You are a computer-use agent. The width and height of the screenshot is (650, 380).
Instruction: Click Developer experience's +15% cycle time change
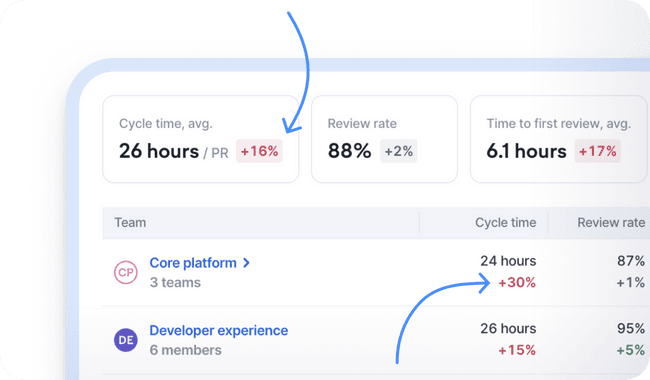pyautogui.click(x=517, y=350)
